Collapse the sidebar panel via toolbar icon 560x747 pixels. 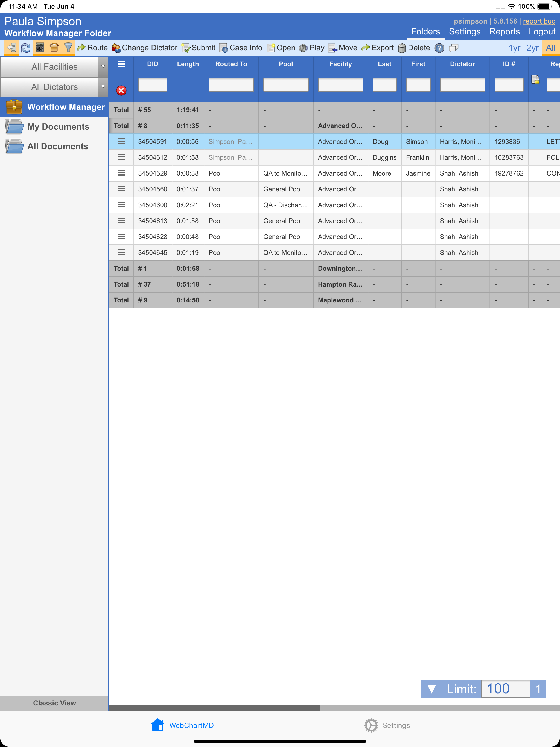tap(12, 48)
